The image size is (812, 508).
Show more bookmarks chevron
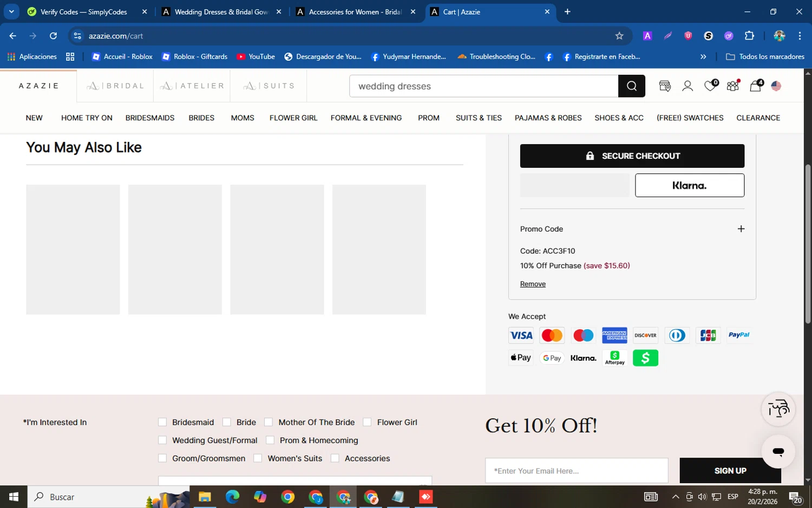703,56
